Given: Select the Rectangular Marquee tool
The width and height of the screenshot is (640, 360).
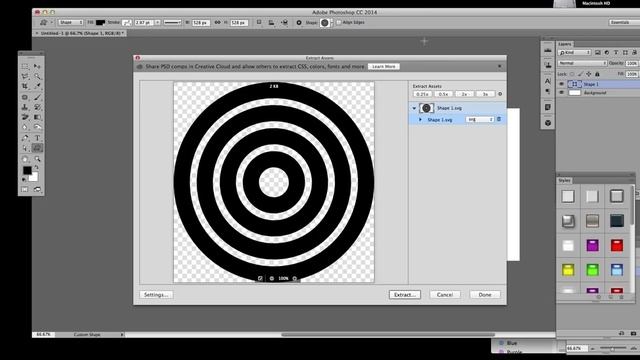Looking at the screenshot, I should 25,66.
